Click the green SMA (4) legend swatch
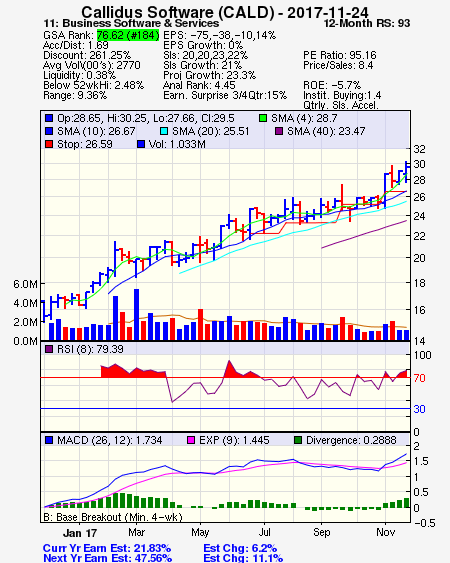450x563 pixels. click(x=263, y=118)
